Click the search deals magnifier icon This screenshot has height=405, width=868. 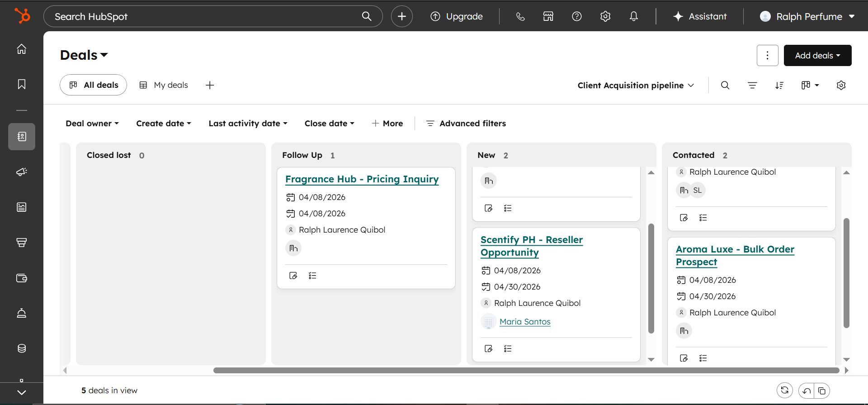point(725,85)
